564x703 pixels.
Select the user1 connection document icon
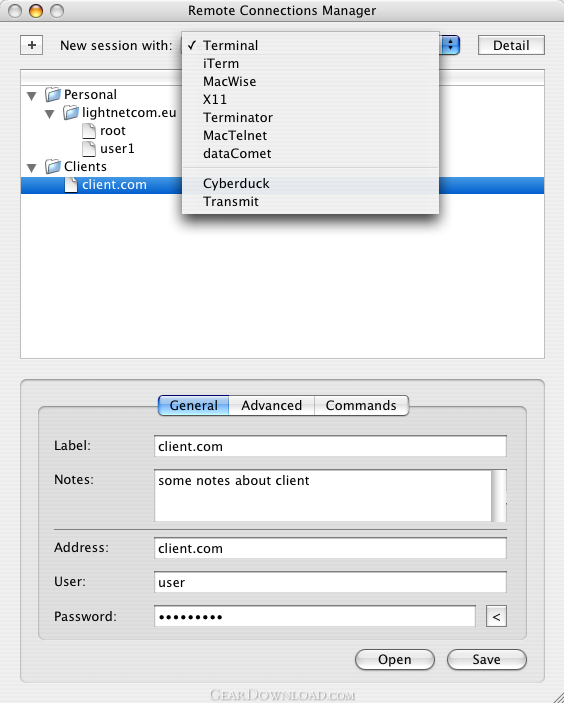[89, 148]
